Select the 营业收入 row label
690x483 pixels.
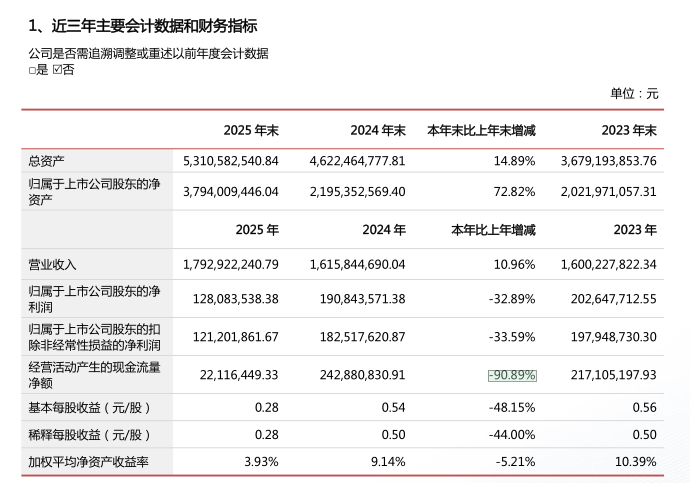pyautogui.click(x=53, y=265)
